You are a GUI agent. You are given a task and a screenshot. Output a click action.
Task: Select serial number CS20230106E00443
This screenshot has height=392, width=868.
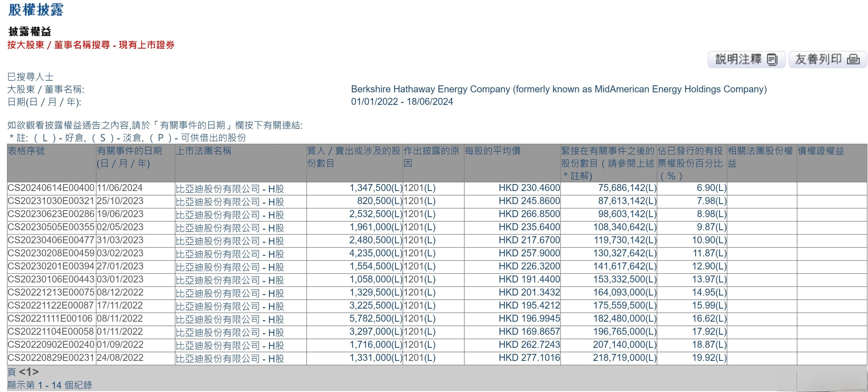click(x=51, y=279)
